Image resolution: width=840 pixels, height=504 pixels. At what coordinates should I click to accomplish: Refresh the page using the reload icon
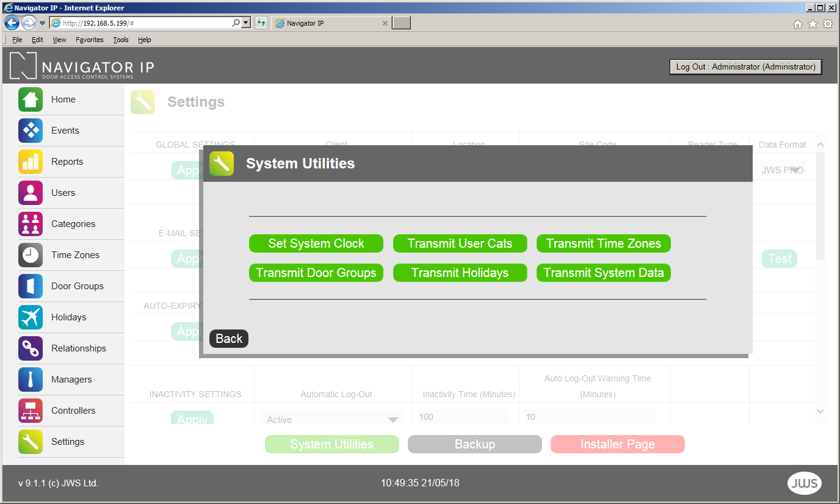click(x=261, y=23)
